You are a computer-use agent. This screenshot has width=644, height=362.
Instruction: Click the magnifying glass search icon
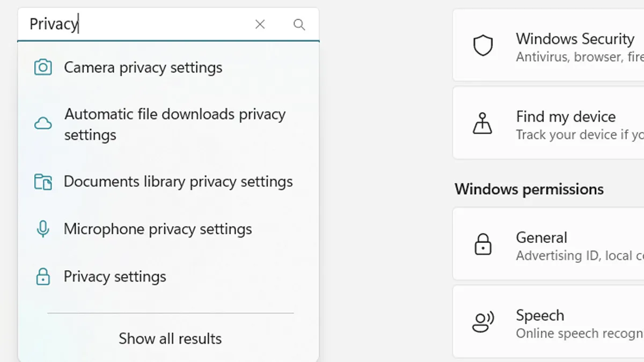299,24
